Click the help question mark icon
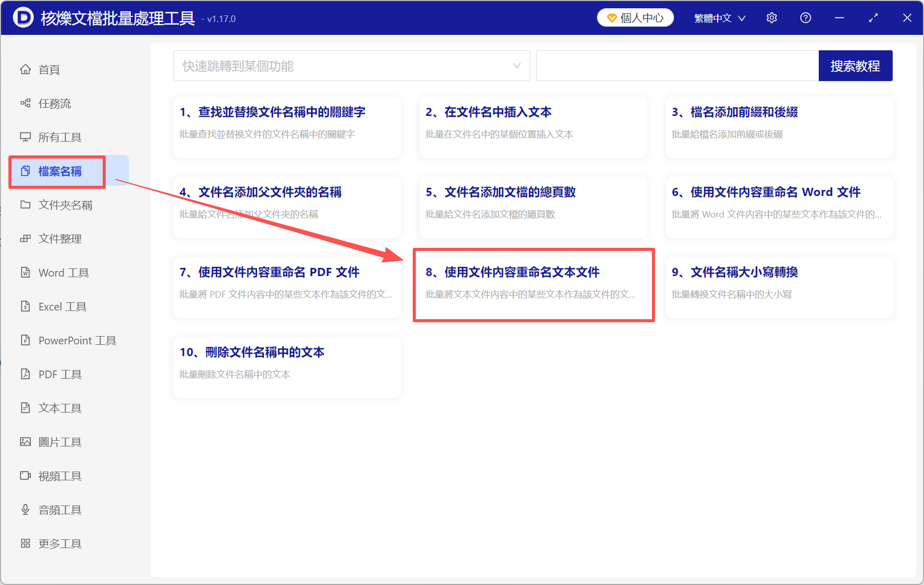924x585 pixels. (805, 17)
